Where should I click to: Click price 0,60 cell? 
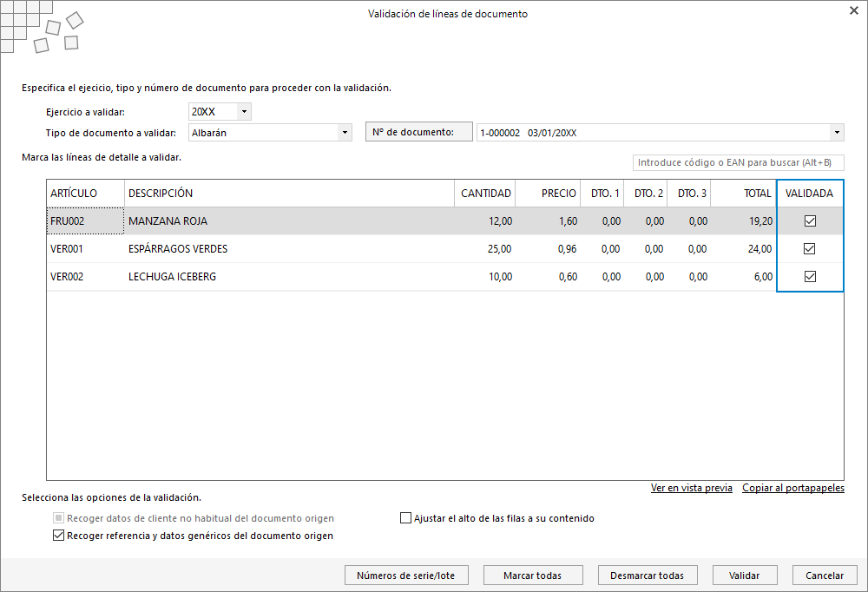click(548, 276)
